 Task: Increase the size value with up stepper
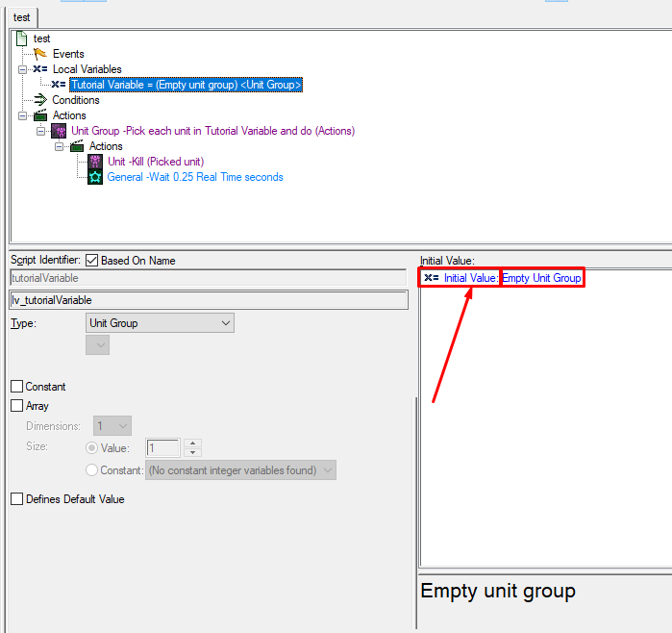click(x=193, y=443)
